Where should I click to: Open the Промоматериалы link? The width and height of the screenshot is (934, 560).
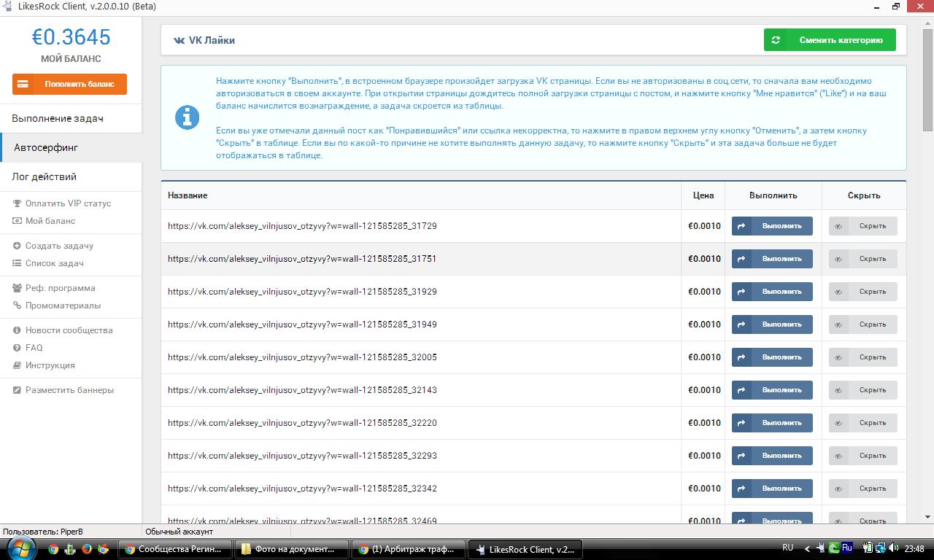click(x=63, y=306)
